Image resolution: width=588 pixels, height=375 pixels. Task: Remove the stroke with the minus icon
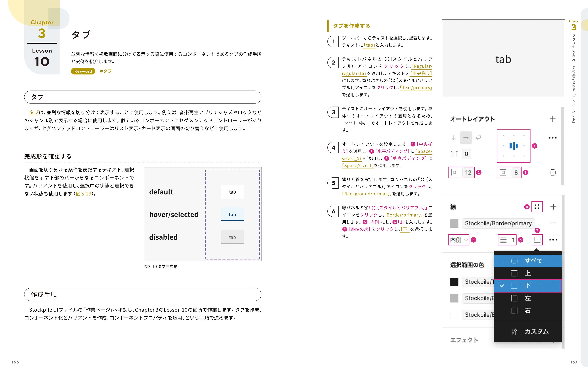553,223
